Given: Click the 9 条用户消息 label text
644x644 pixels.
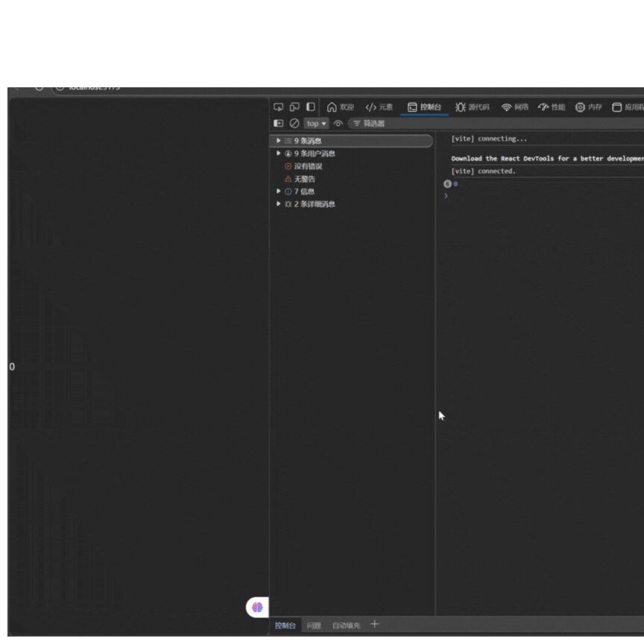Looking at the screenshot, I should click(x=315, y=154).
